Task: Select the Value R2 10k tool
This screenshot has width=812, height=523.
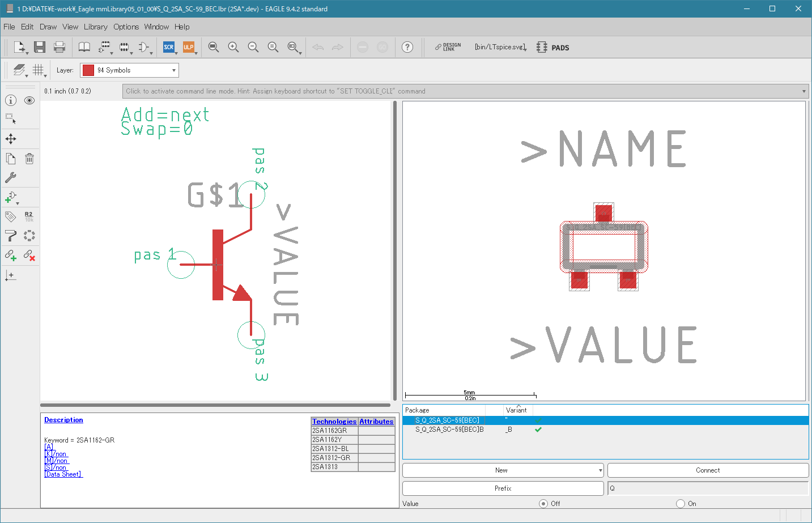Action: 29,216
